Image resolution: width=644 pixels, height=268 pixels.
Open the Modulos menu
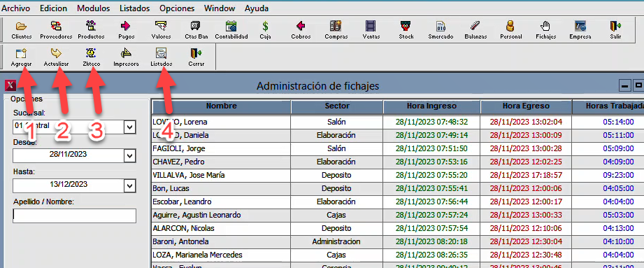click(x=93, y=8)
